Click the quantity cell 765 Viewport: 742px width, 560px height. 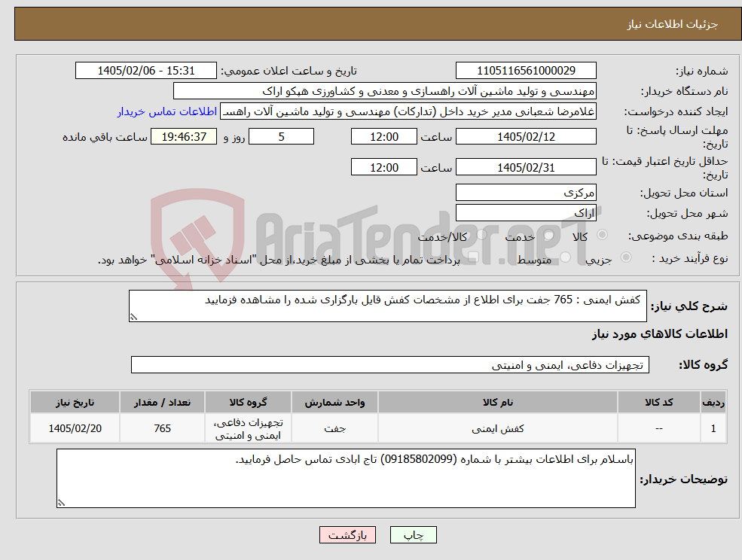pos(162,428)
